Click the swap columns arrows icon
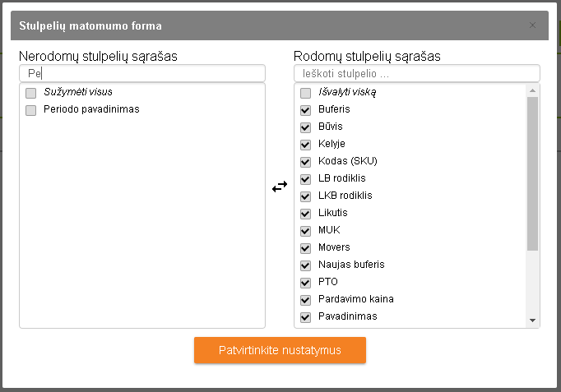This screenshot has height=392, width=561. tap(280, 187)
